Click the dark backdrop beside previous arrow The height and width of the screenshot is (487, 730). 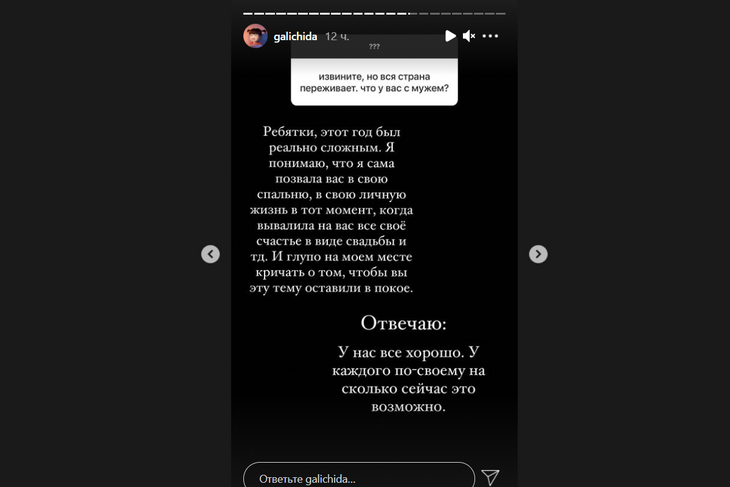116,254
